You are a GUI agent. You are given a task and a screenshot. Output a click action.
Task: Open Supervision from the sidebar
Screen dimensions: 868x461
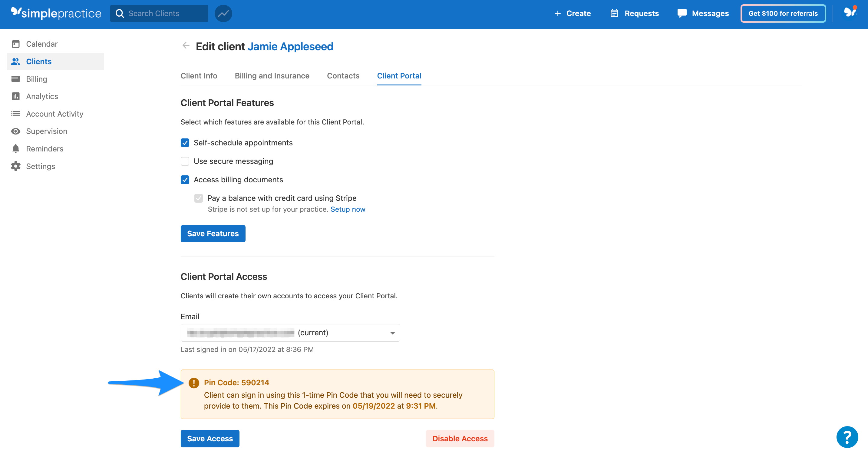click(x=47, y=131)
